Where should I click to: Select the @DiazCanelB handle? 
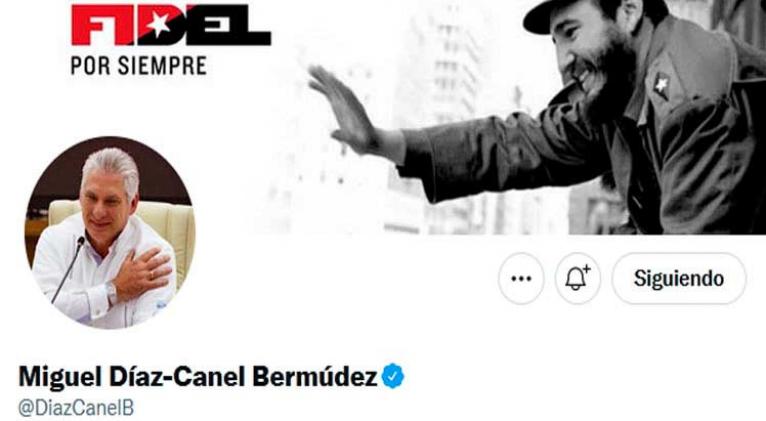pyautogui.click(x=76, y=408)
